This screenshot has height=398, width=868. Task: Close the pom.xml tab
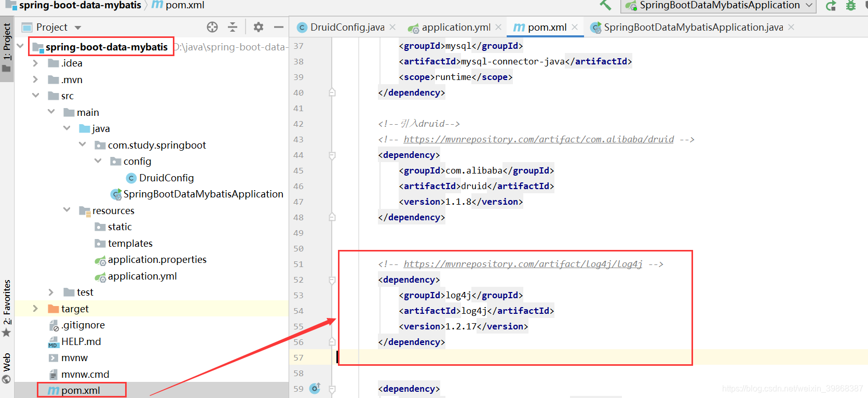(575, 27)
